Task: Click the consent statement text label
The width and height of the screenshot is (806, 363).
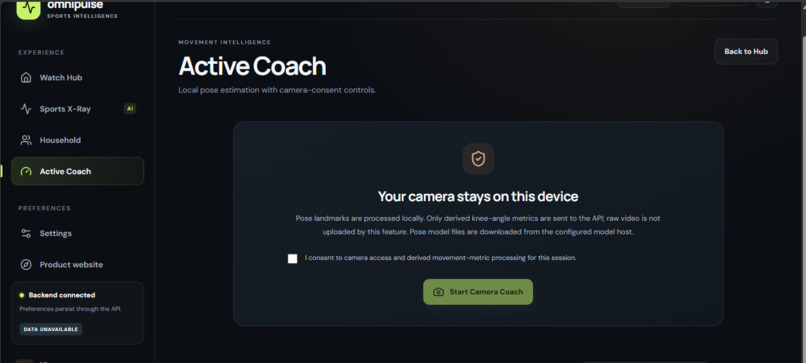Action: [441, 258]
